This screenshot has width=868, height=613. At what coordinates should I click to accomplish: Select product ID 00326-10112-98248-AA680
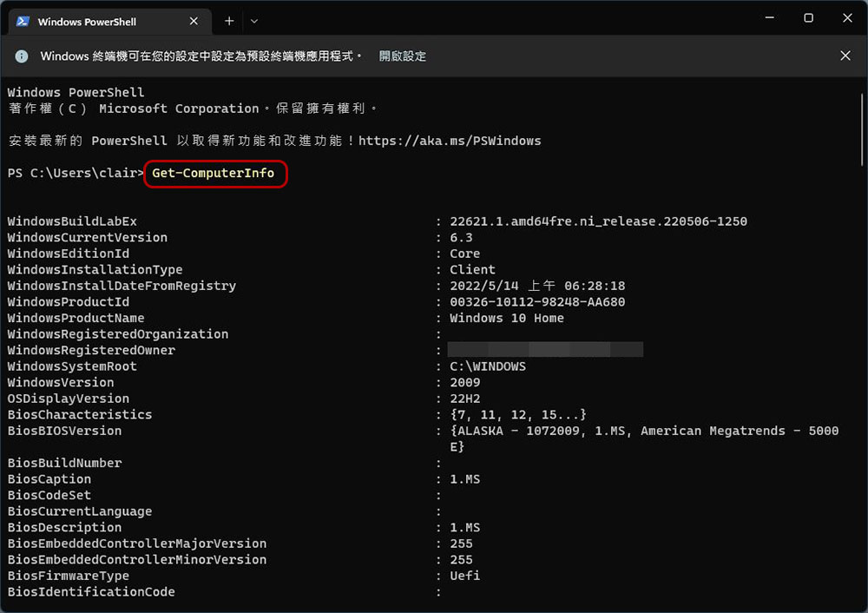tap(537, 302)
